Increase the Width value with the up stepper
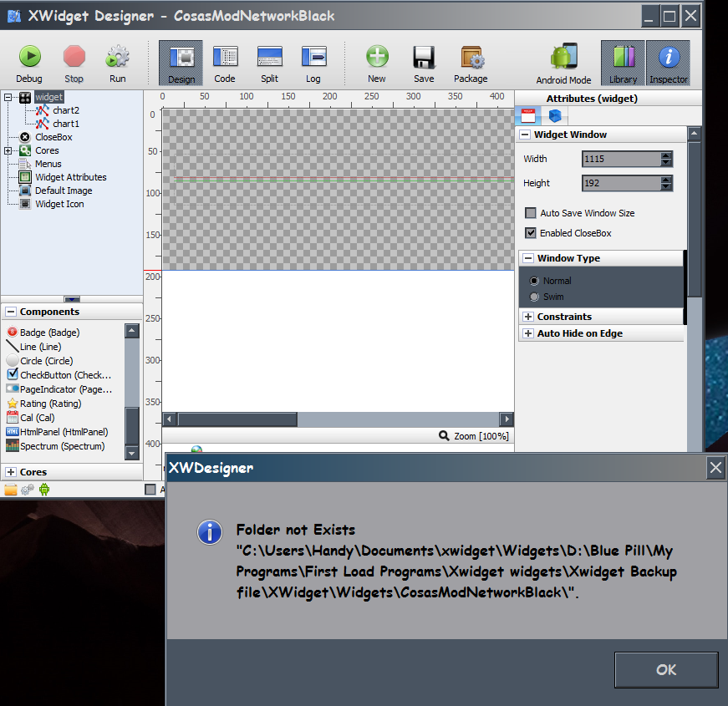This screenshot has height=706, width=728. click(666, 155)
